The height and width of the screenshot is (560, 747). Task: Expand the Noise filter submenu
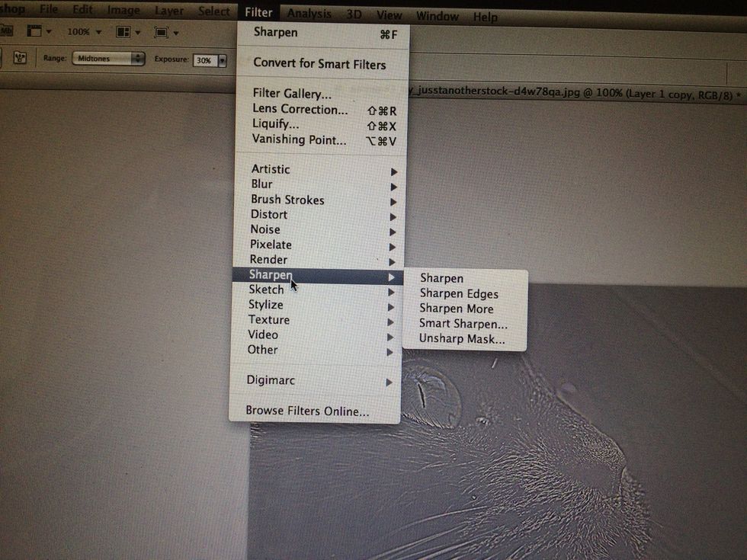[265, 229]
